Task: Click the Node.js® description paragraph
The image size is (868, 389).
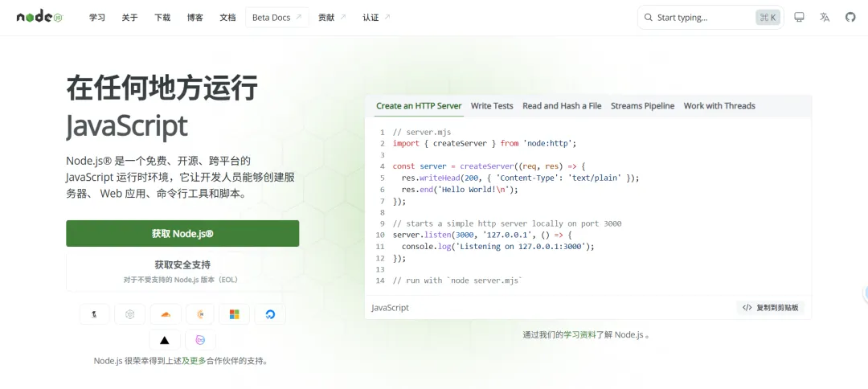Action: tap(182, 177)
